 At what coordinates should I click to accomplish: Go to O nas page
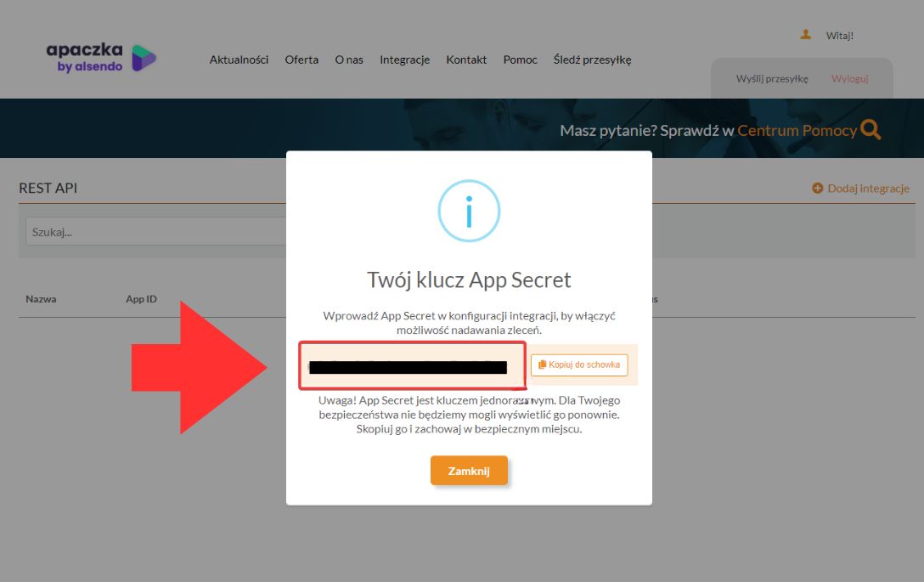349,59
